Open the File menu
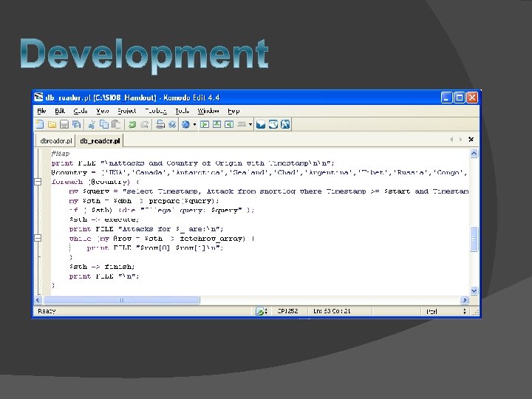This screenshot has height=399, width=532. click(x=41, y=111)
